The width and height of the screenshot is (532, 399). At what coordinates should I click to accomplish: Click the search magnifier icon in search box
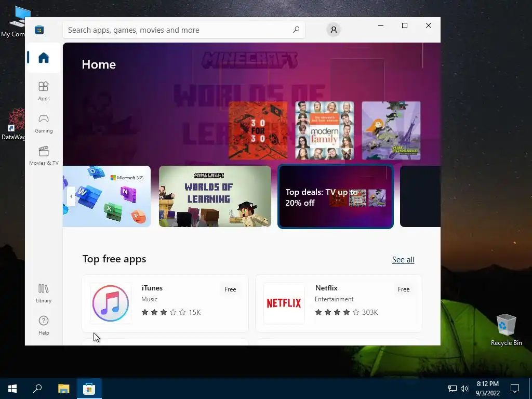pyautogui.click(x=296, y=30)
